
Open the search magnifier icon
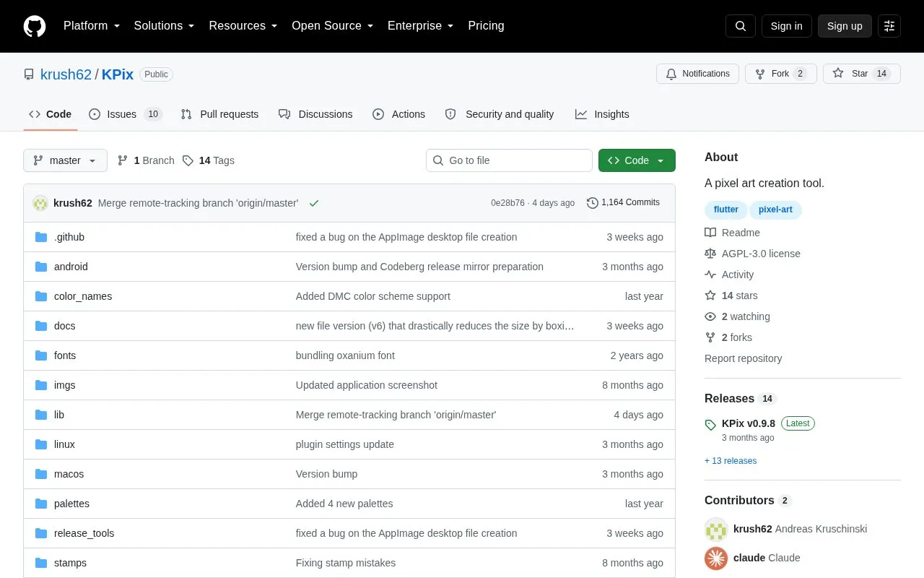[741, 26]
